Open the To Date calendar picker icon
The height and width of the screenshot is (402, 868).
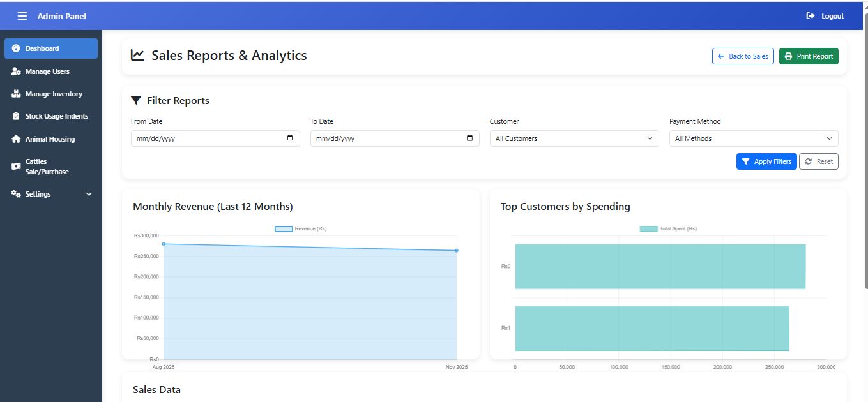coord(469,138)
